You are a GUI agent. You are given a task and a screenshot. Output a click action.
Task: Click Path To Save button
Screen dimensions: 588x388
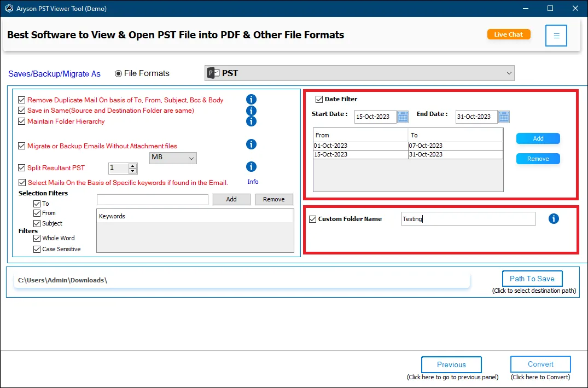click(x=532, y=279)
